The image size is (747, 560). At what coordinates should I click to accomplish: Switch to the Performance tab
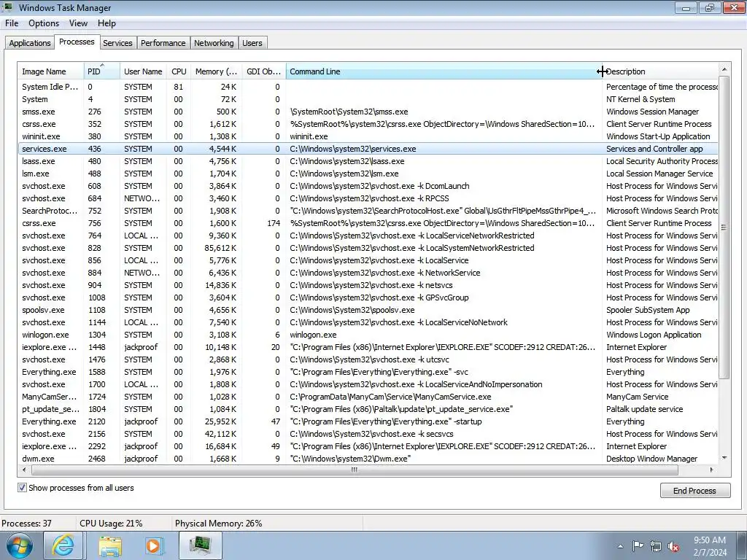[163, 43]
